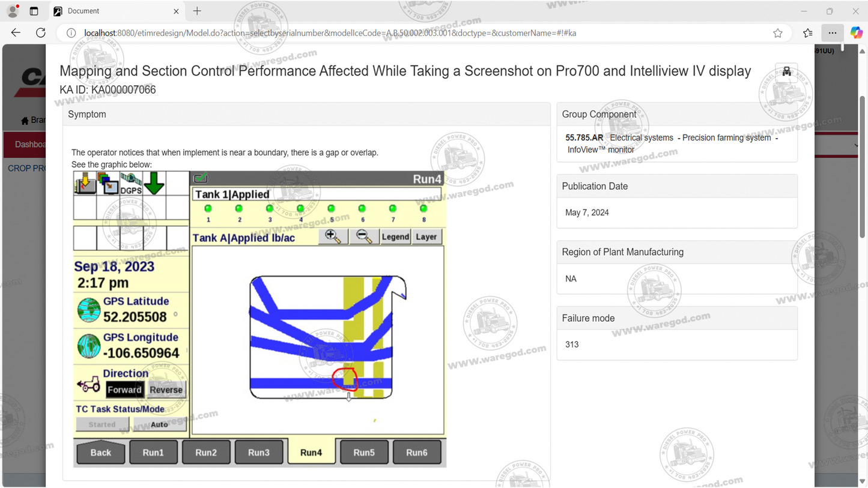Reload the page with the refresh icon
Image resolution: width=868 pixels, height=488 pixels.
41,33
